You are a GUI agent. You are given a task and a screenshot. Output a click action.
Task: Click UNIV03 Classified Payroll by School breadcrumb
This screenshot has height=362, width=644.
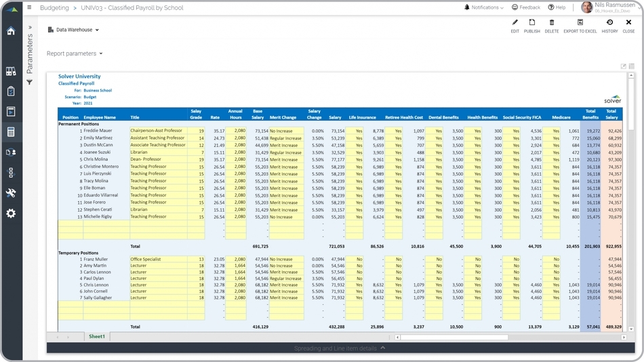(132, 8)
